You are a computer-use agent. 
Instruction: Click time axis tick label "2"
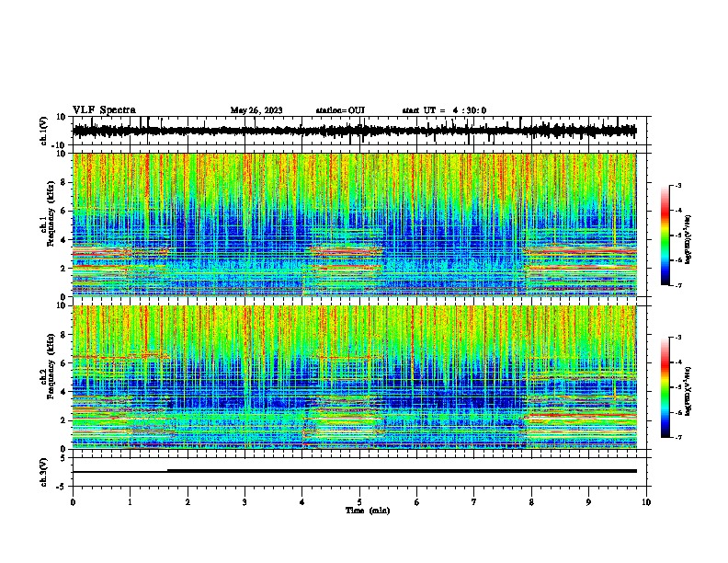(x=188, y=502)
